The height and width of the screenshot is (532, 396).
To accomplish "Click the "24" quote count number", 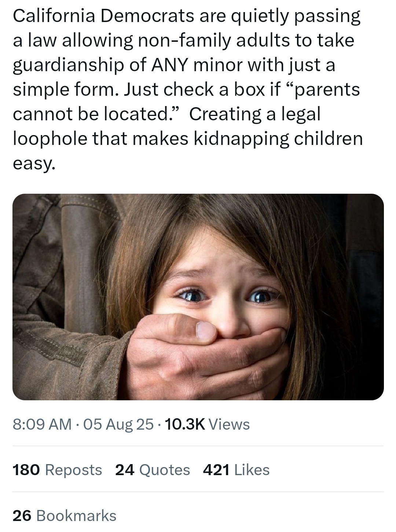I will coord(125,470).
